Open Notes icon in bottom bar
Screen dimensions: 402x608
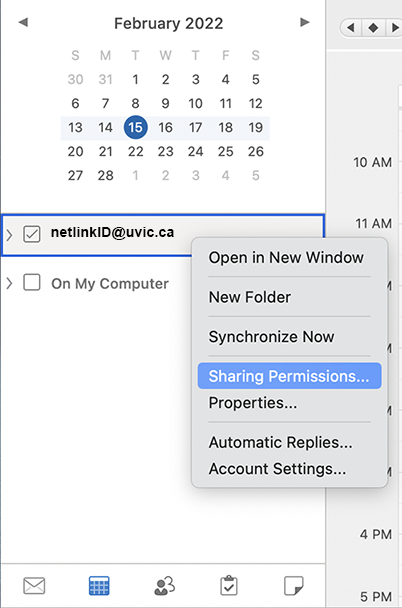293,586
